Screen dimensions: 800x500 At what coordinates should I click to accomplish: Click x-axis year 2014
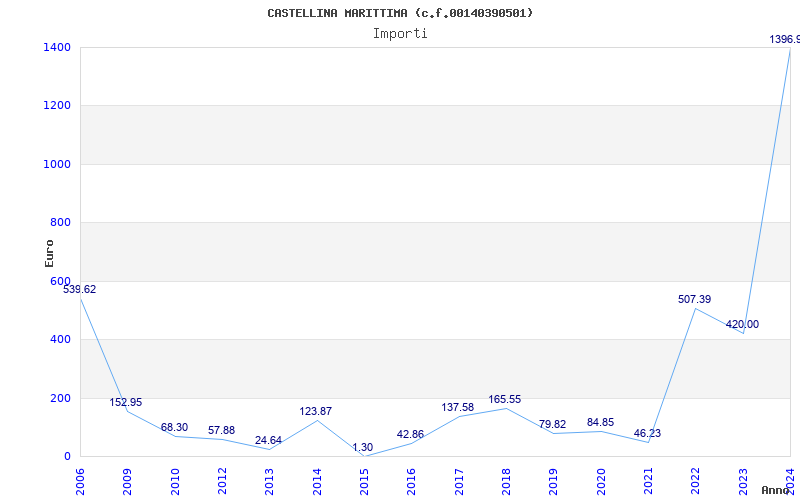317,482
